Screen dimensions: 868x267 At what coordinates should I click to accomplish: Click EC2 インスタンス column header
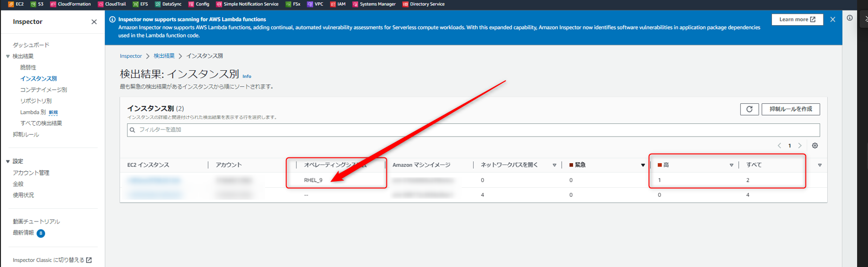(148, 165)
